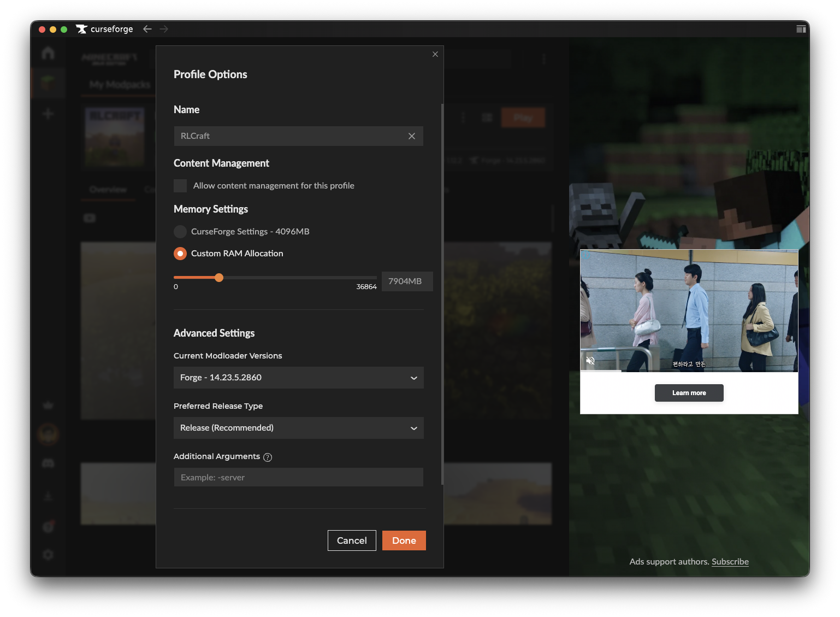The height and width of the screenshot is (617, 840).
Task: Click the 7904MB RAM value field
Action: (x=407, y=281)
